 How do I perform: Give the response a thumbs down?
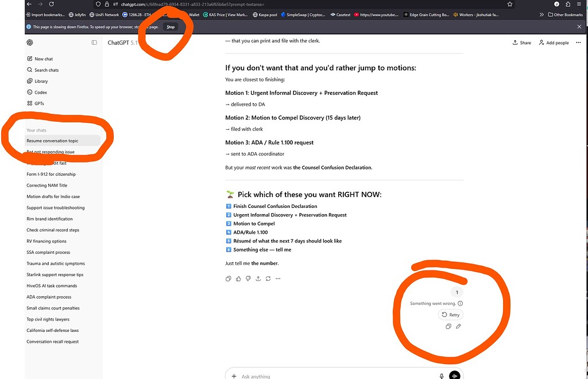coord(248,279)
